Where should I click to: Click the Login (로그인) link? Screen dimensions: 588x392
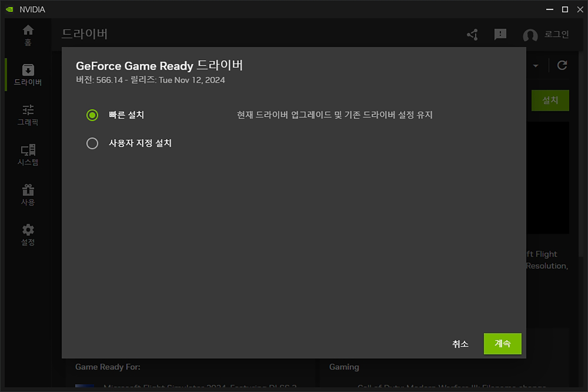(x=556, y=34)
